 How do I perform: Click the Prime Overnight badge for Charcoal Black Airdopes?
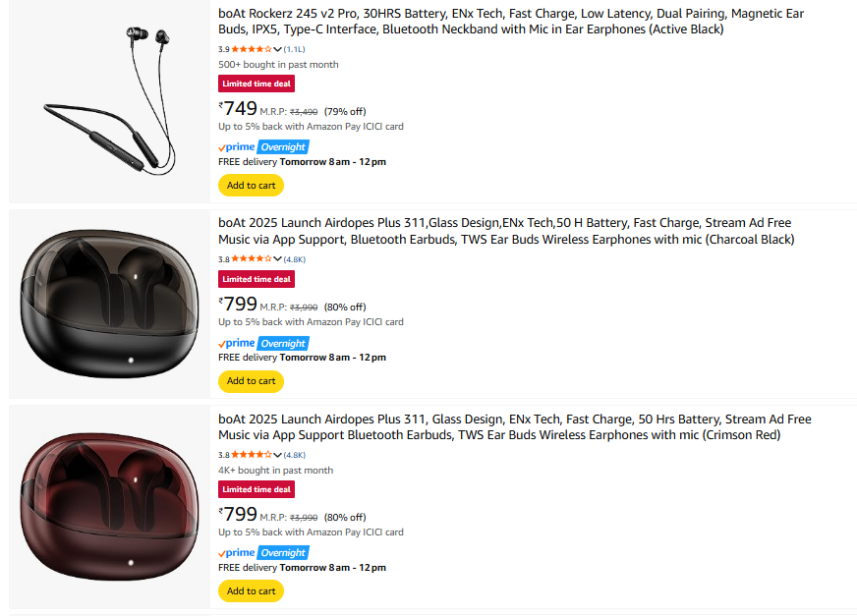point(263,343)
